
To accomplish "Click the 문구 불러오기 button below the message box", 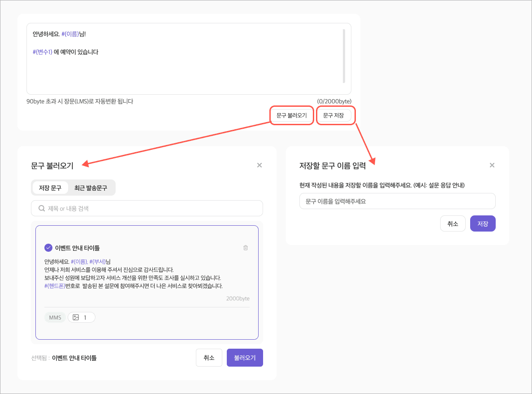I will click(x=291, y=115).
